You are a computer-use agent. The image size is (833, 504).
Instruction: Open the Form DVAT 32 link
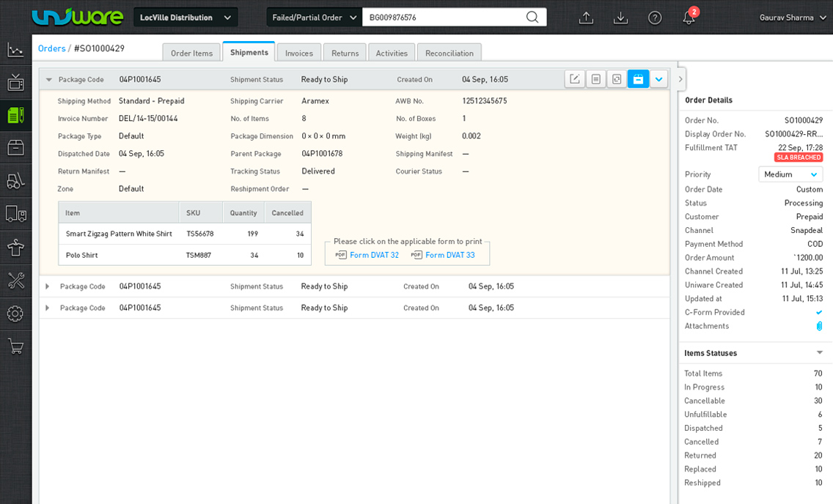[x=374, y=255]
